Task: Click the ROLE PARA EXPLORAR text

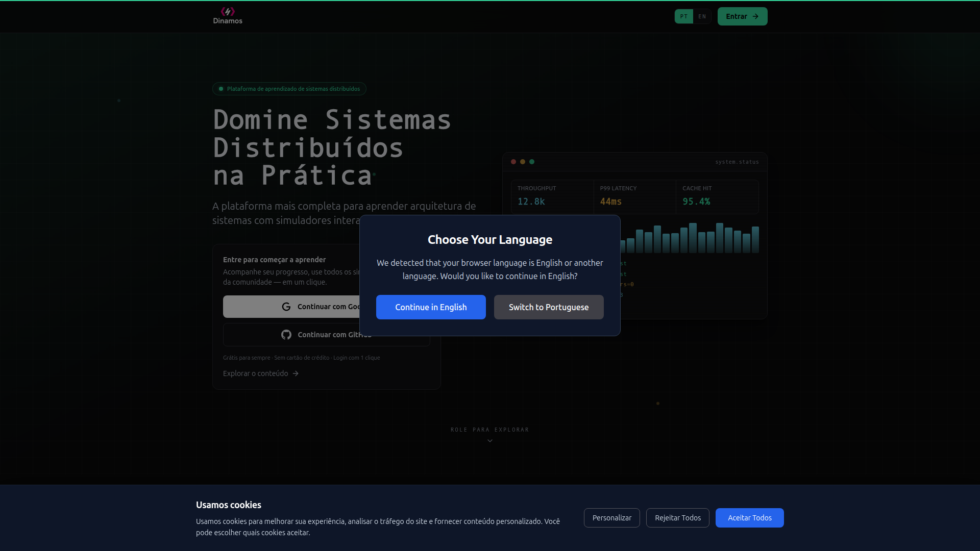Action: 490,430
